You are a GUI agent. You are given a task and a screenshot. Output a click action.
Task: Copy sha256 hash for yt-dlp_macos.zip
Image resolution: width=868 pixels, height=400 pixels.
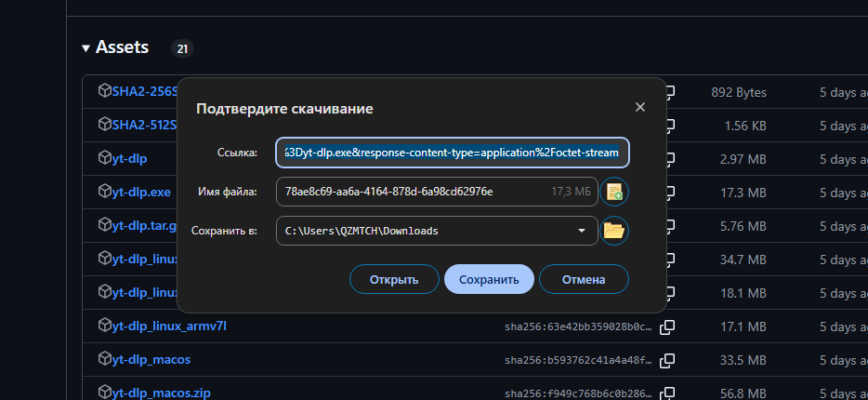667,393
